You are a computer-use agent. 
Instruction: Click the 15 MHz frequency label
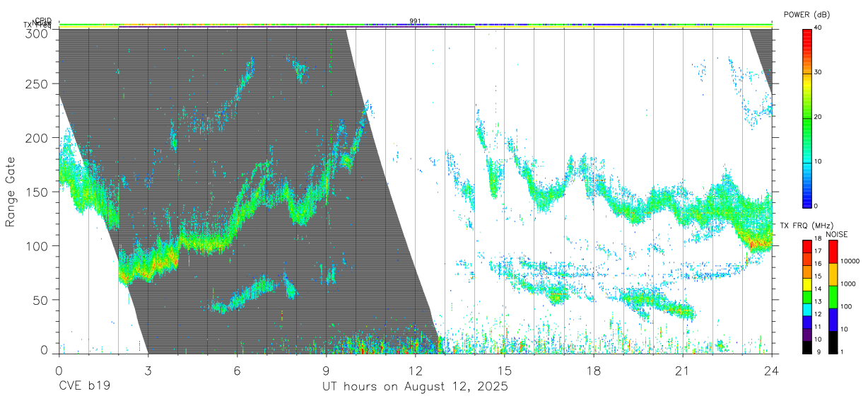point(818,276)
